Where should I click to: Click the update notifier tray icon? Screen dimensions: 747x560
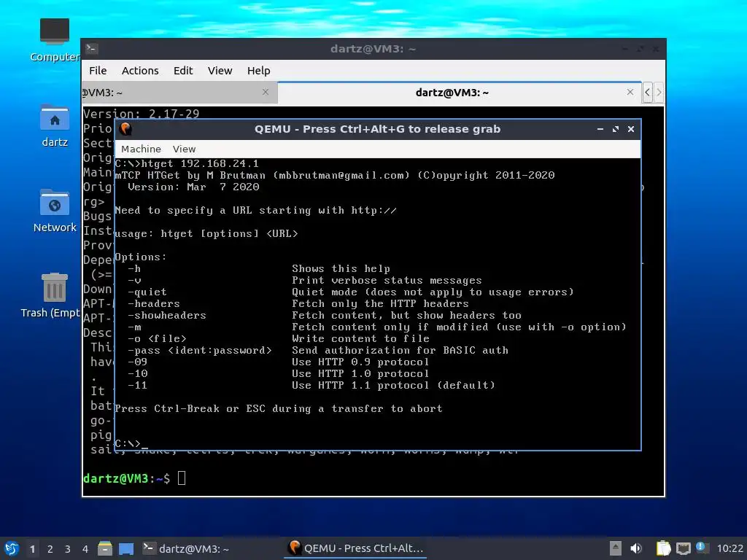pos(701,548)
